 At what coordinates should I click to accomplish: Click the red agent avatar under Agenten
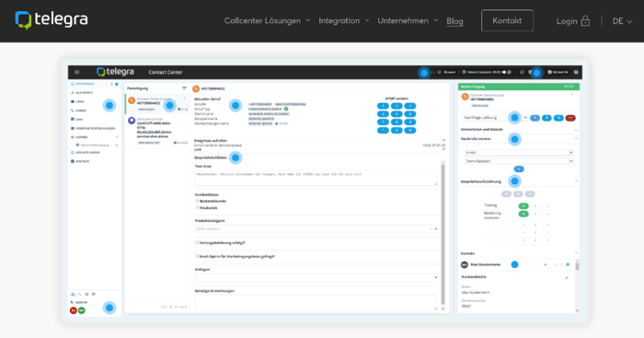(x=74, y=310)
